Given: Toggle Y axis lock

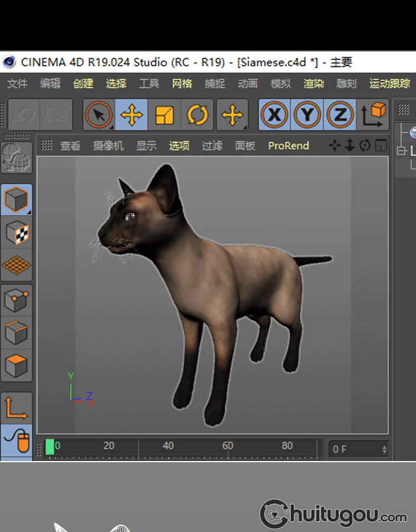Looking at the screenshot, I should click(x=307, y=115).
